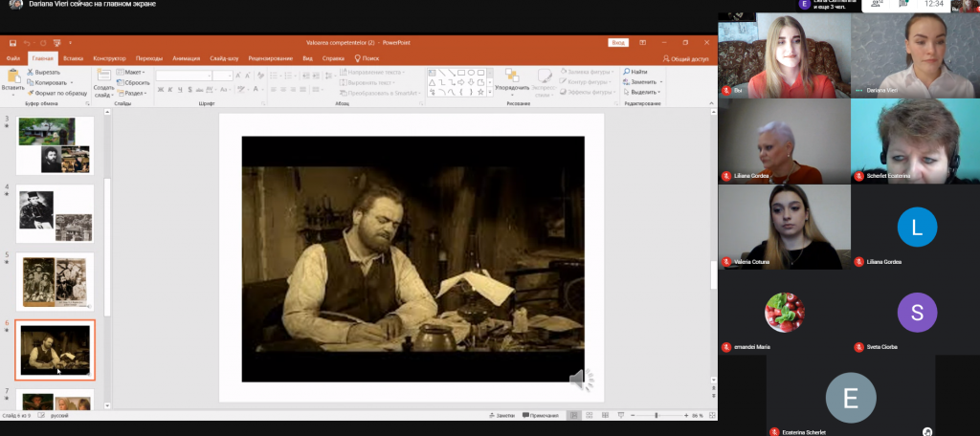Toggle underline Ч formatting
The height and width of the screenshot is (436, 980).
(180, 90)
